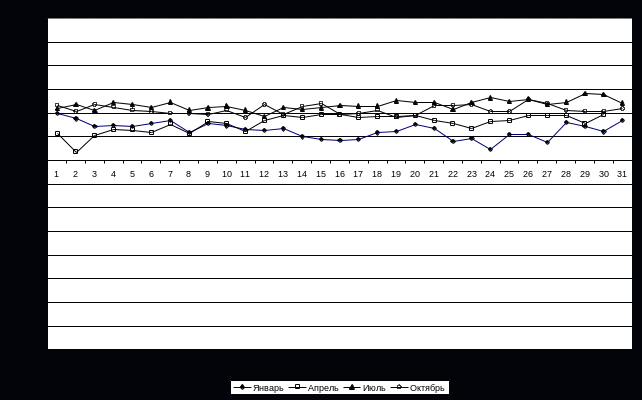Click axis label 24

490,174
